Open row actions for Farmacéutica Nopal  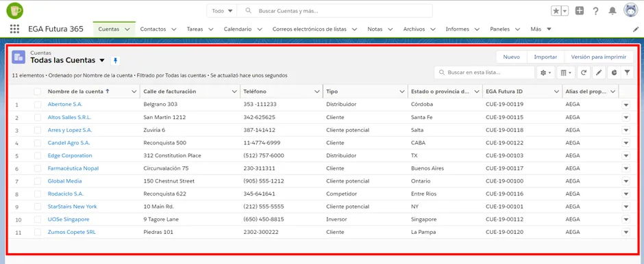(x=626, y=168)
